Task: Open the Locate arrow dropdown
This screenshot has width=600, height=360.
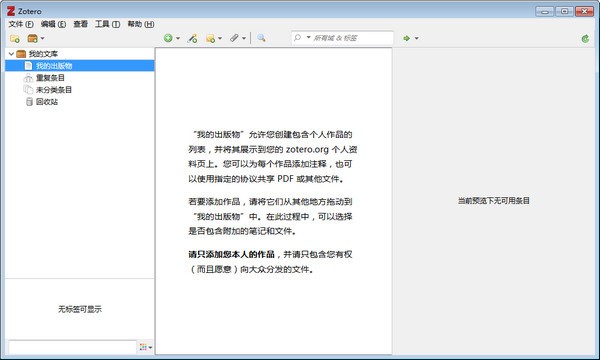Action: (416, 38)
